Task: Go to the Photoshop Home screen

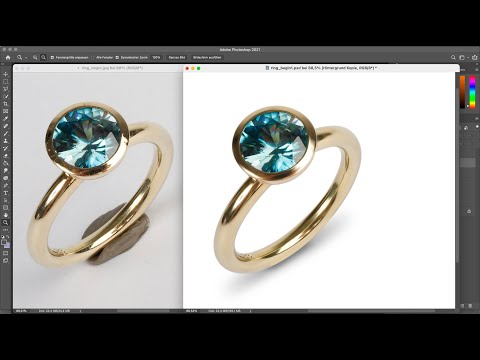Action: pos(8,57)
